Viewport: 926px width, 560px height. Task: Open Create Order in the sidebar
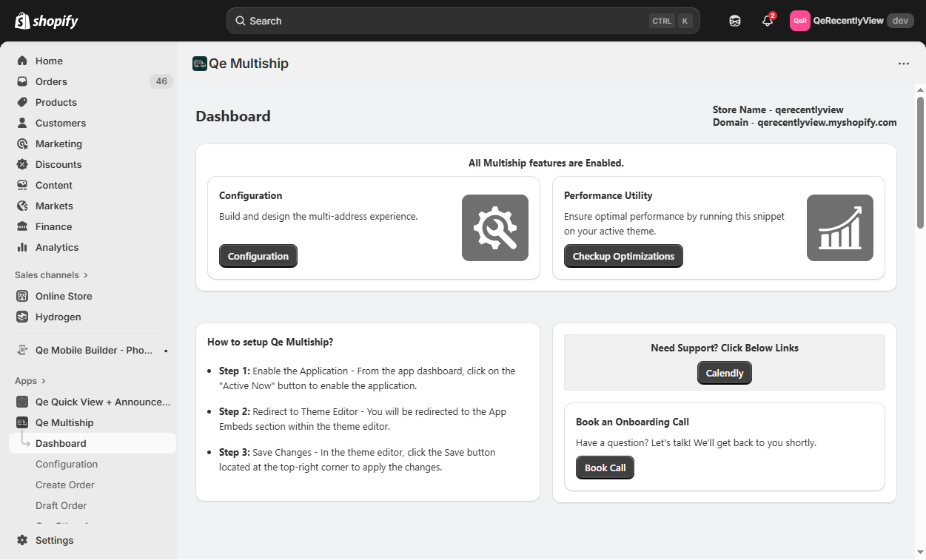click(x=65, y=485)
